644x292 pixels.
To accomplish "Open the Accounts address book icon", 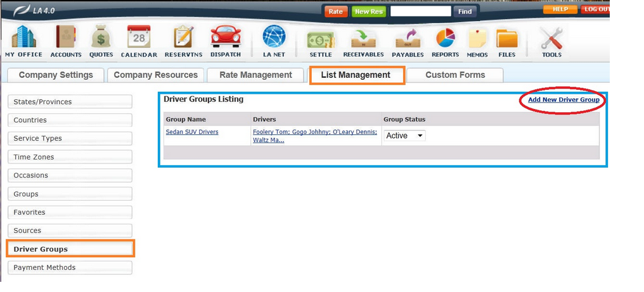I will [66, 38].
